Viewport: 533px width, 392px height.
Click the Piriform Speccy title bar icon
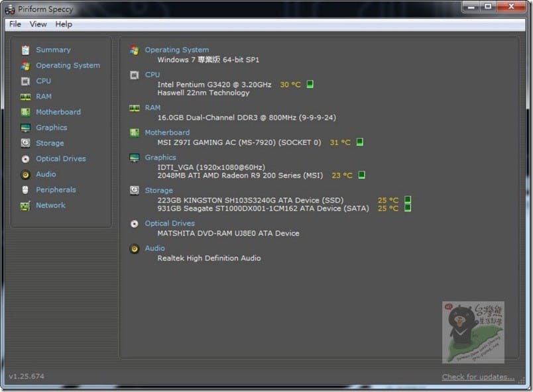click(10, 9)
